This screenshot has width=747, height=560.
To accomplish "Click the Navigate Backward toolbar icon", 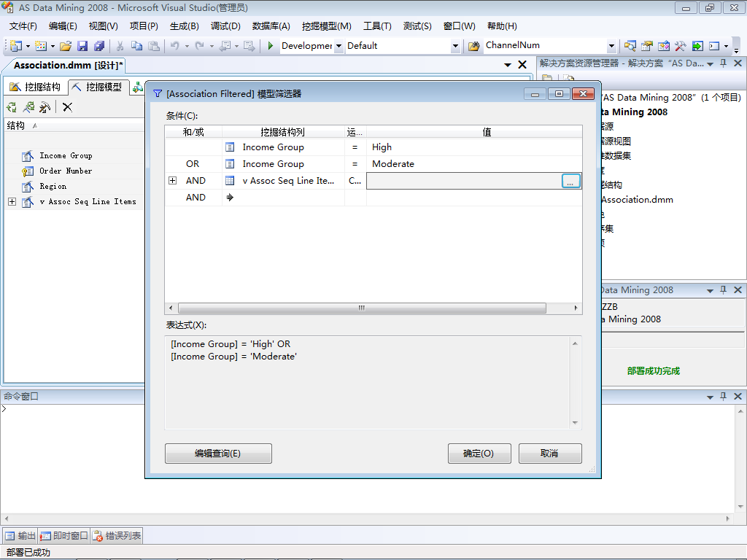I will coord(225,46).
